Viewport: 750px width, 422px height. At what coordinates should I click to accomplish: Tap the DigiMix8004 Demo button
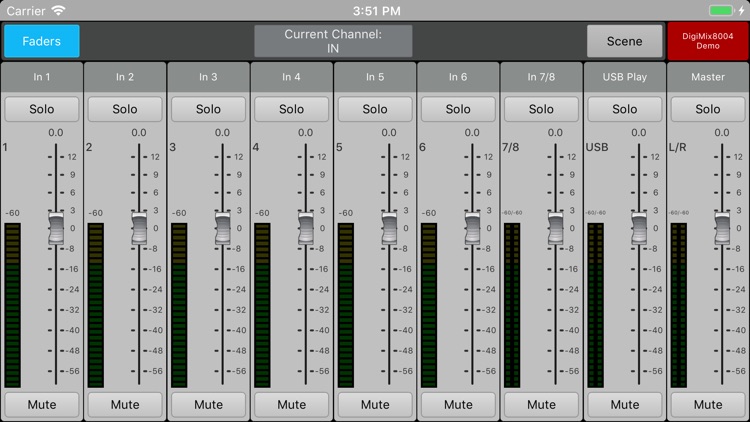pyautogui.click(x=707, y=41)
